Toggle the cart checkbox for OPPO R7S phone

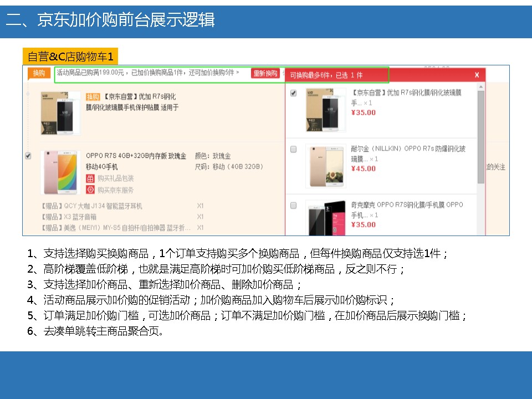(x=28, y=156)
